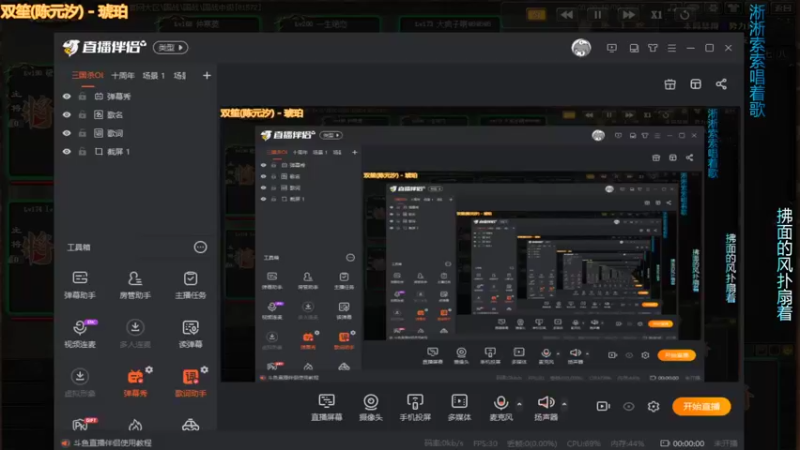Add a new scene with plus button

(x=207, y=76)
